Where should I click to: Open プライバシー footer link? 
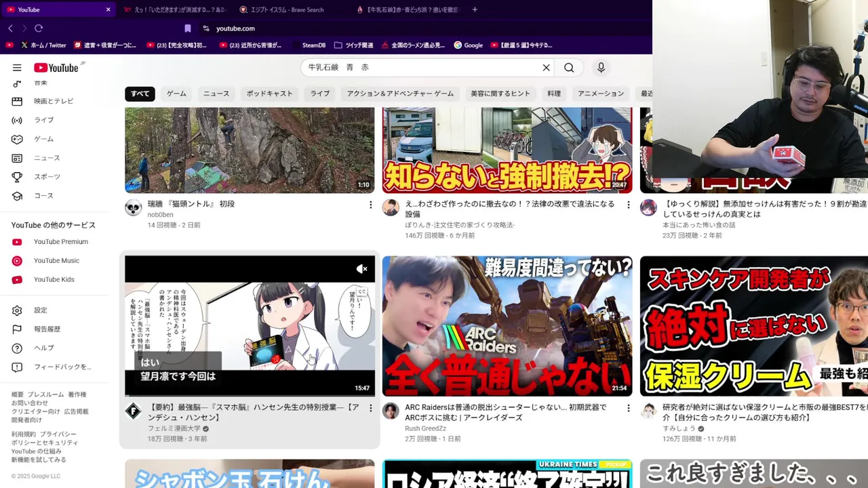click(x=58, y=434)
